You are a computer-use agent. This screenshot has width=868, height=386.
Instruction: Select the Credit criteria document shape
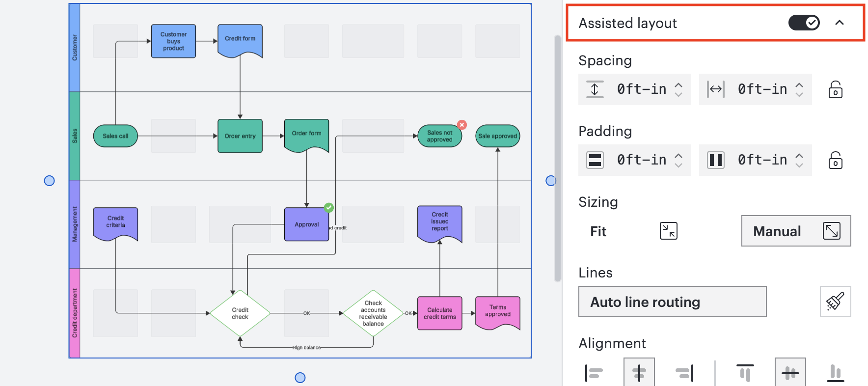pos(115,223)
